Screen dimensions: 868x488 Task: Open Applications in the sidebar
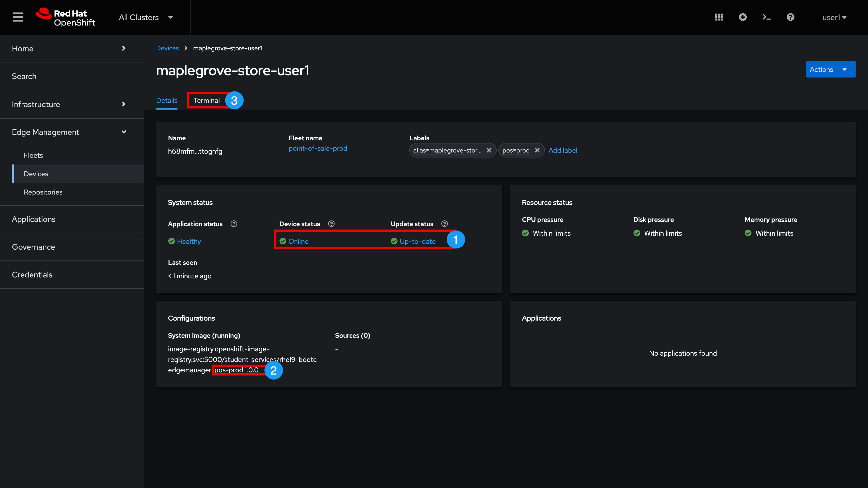tap(72, 219)
